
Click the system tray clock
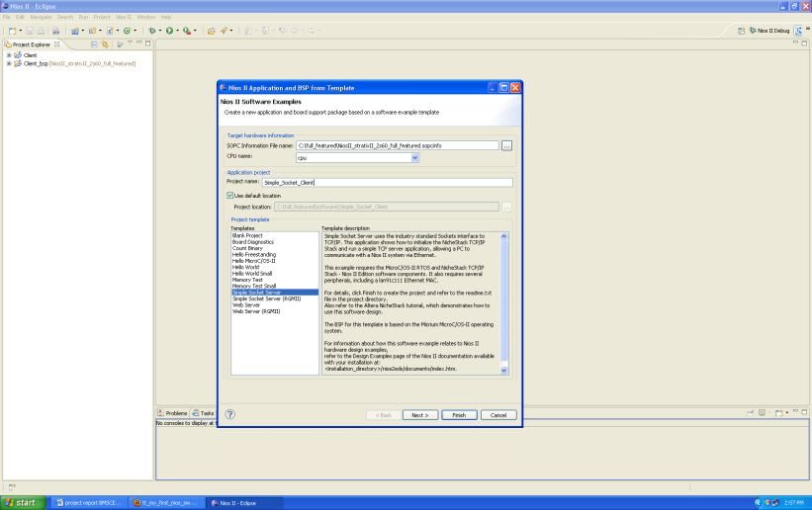click(x=794, y=503)
